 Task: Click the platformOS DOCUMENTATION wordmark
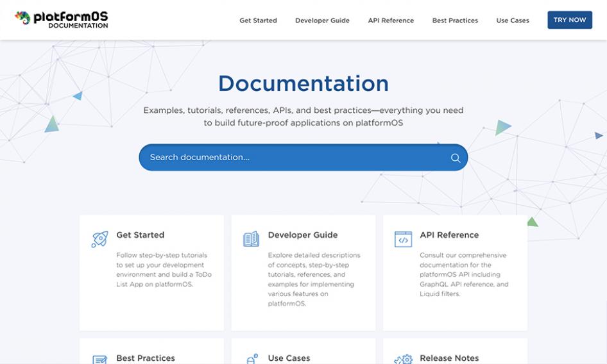point(71,20)
